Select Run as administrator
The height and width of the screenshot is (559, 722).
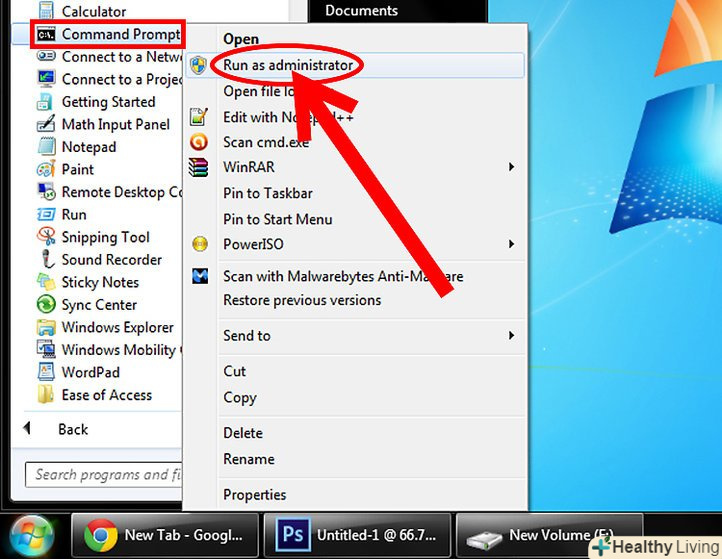pyautogui.click(x=355, y=65)
